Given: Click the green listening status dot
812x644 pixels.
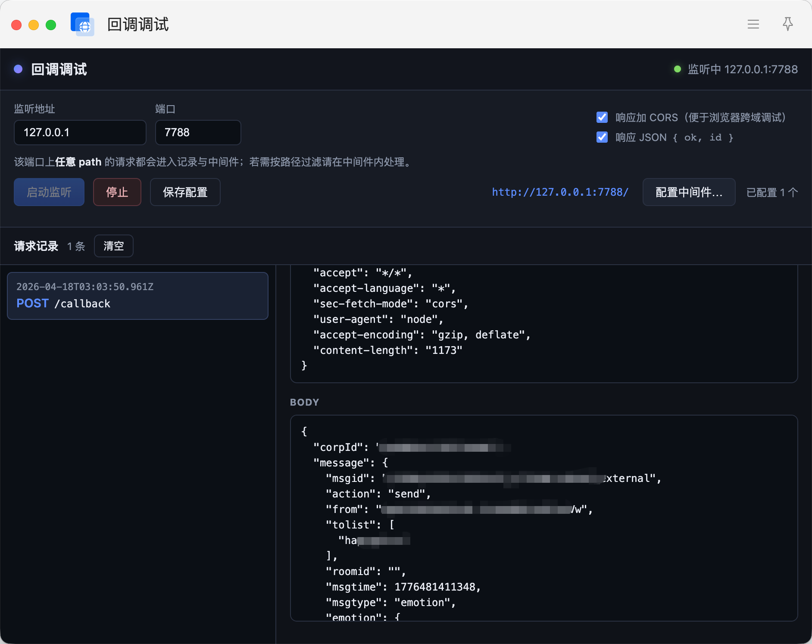Looking at the screenshot, I should [x=677, y=69].
